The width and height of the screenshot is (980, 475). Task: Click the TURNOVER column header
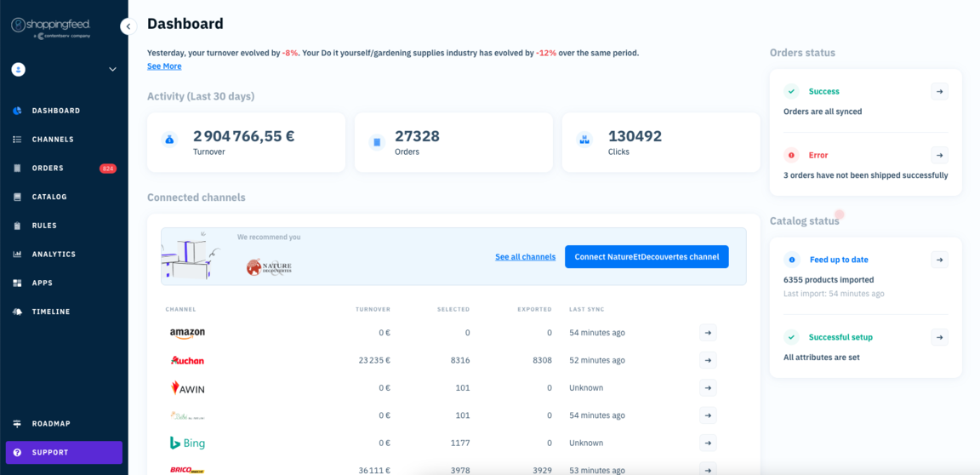[x=373, y=309]
